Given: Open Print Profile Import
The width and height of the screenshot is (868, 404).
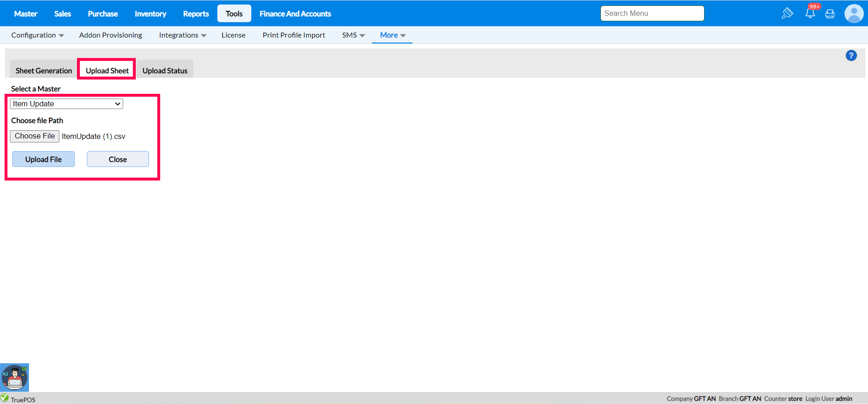Looking at the screenshot, I should coord(294,35).
